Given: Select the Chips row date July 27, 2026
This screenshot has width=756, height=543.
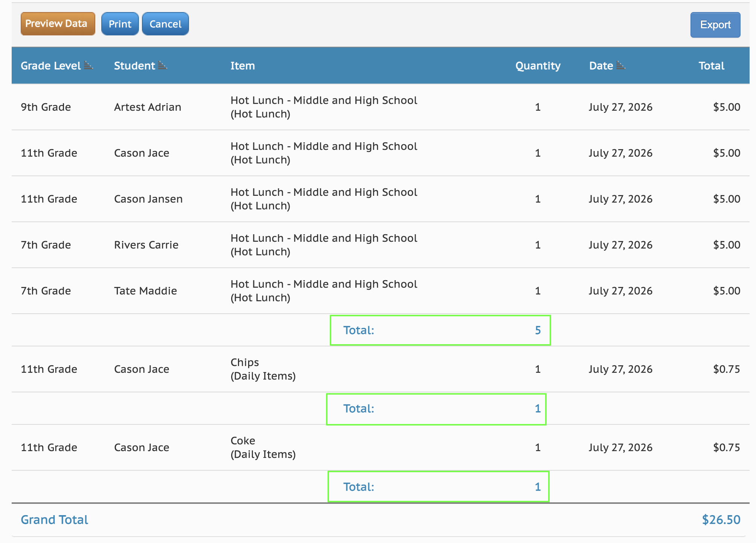Looking at the screenshot, I should 620,369.
